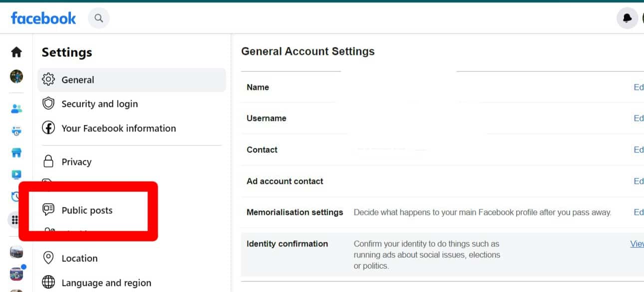Edit the Ad account contact row
Image resolution: width=644 pixels, height=292 pixels.
click(x=639, y=181)
